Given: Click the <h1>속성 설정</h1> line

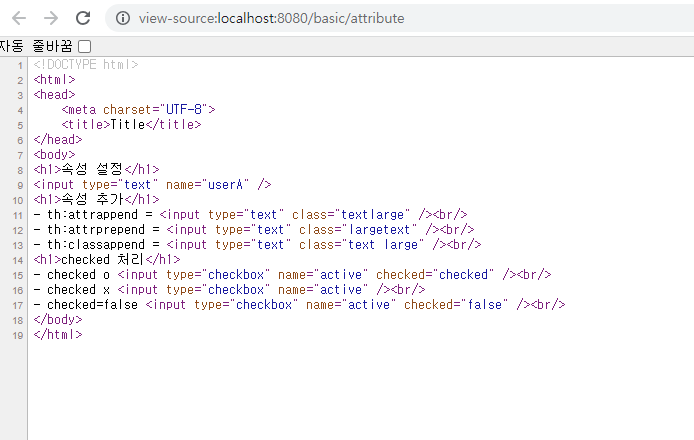Looking at the screenshot, I should coord(96,170).
